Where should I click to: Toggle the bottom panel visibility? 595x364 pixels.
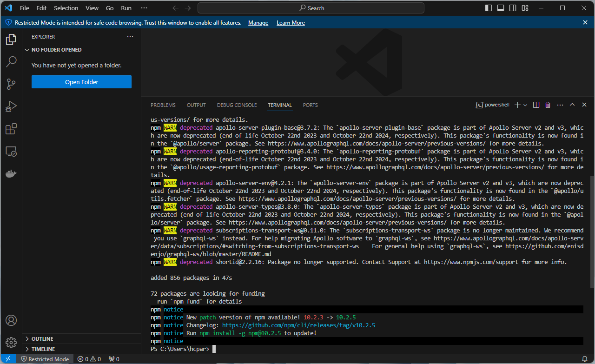pos(501,8)
